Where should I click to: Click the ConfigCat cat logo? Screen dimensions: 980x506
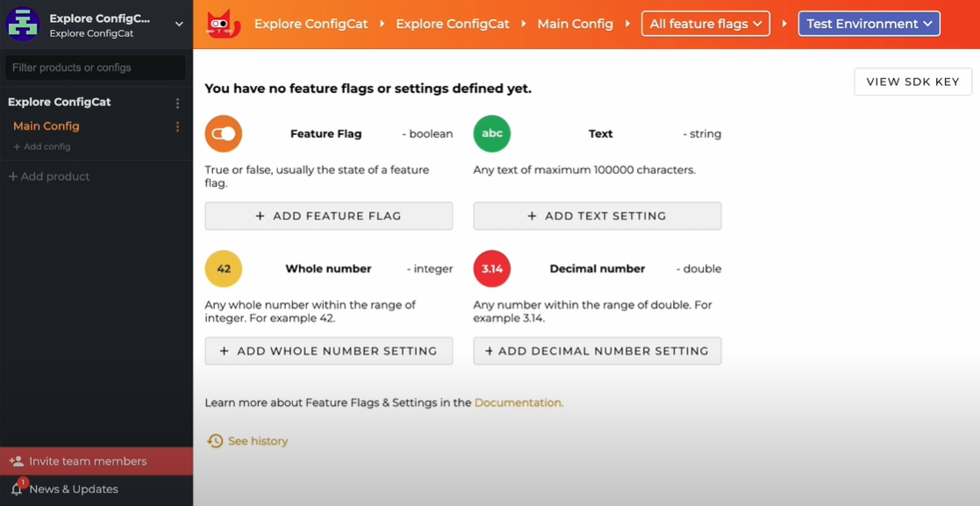coord(223,24)
